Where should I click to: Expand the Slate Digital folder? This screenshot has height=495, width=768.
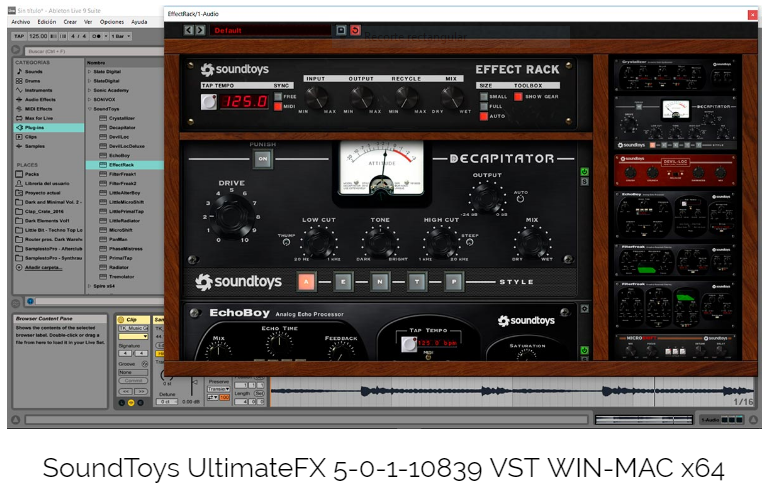pyautogui.click(x=89, y=71)
